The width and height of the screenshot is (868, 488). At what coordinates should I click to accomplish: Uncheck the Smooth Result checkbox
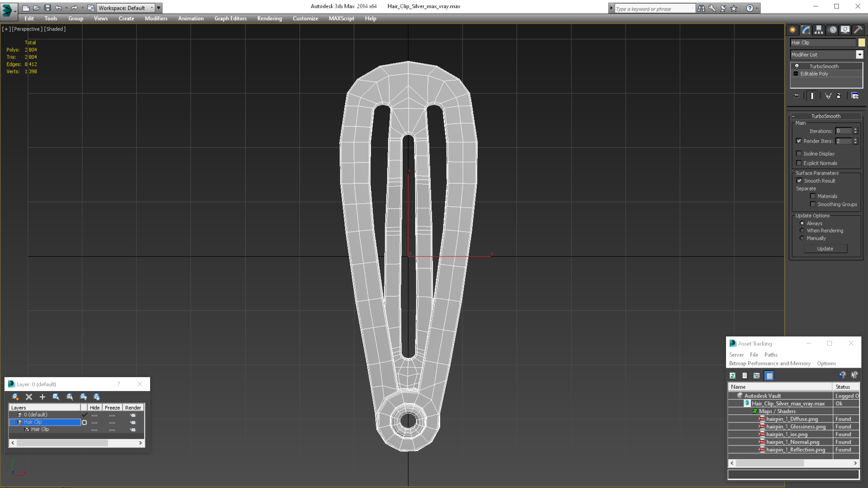pos(799,180)
